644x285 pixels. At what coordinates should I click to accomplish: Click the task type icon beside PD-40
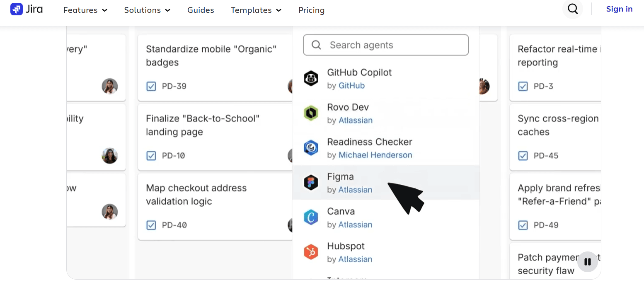[151, 225]
